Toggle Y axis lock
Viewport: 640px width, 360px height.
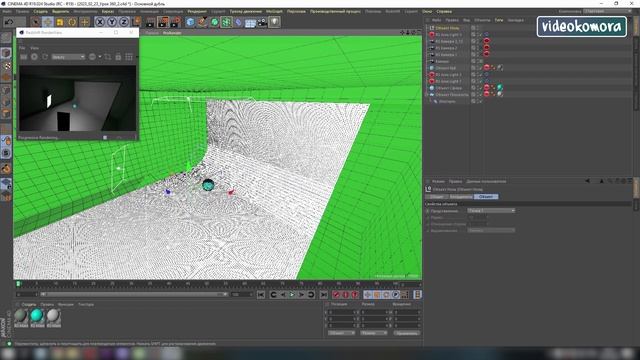pyautogui.click(x=112, y=22)
